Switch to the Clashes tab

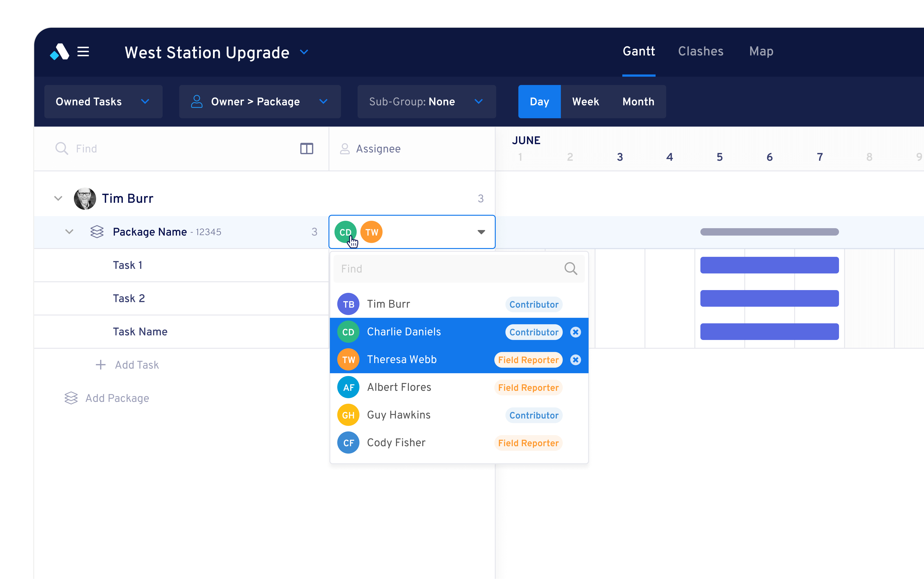700,51
